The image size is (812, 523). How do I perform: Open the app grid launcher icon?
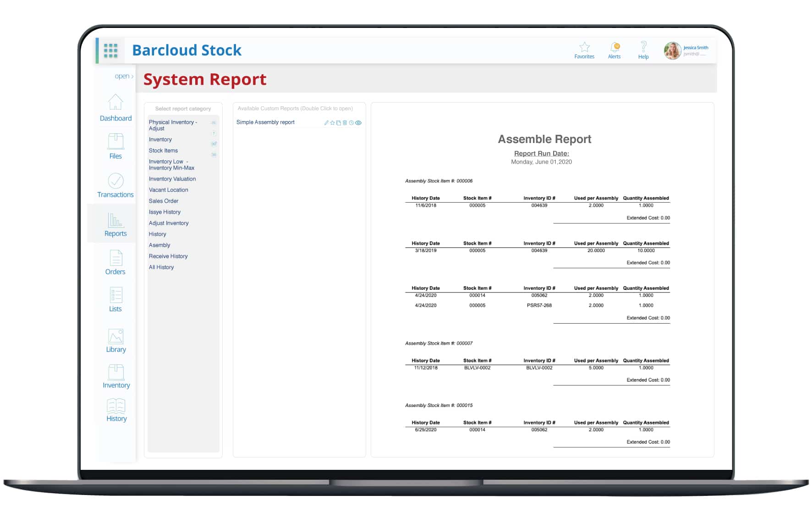(110, 50)
